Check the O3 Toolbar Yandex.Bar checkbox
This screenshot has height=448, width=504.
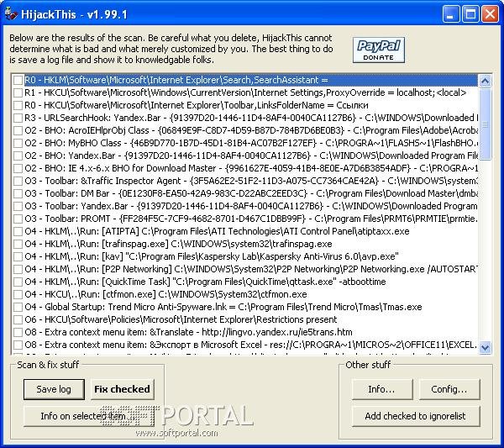click(18, 206)
